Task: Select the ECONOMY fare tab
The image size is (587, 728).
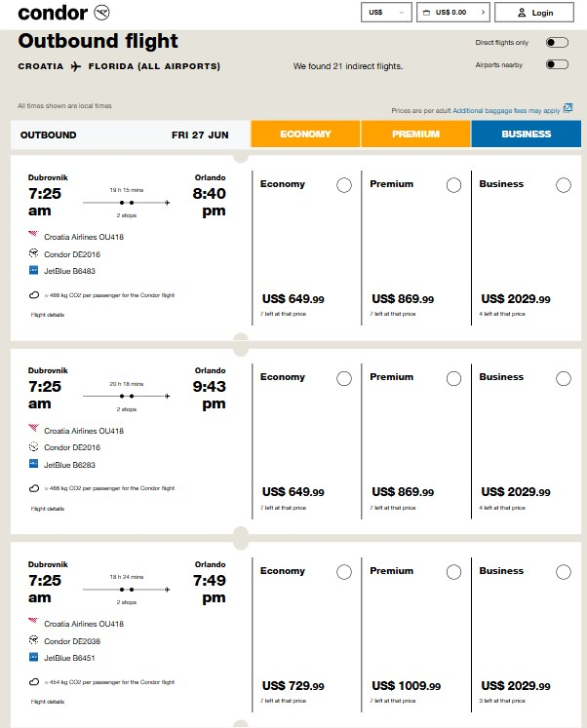Action: 305,134
